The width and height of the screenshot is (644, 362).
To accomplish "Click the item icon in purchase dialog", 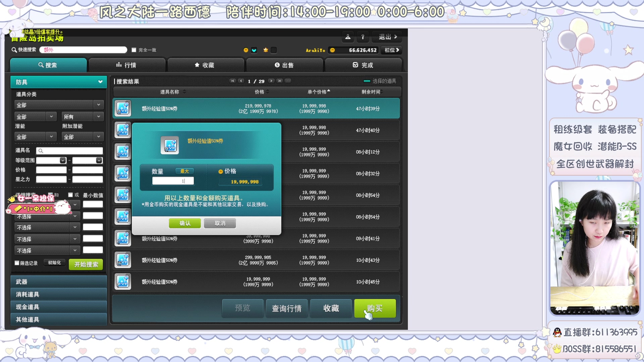I will [170, 145].
